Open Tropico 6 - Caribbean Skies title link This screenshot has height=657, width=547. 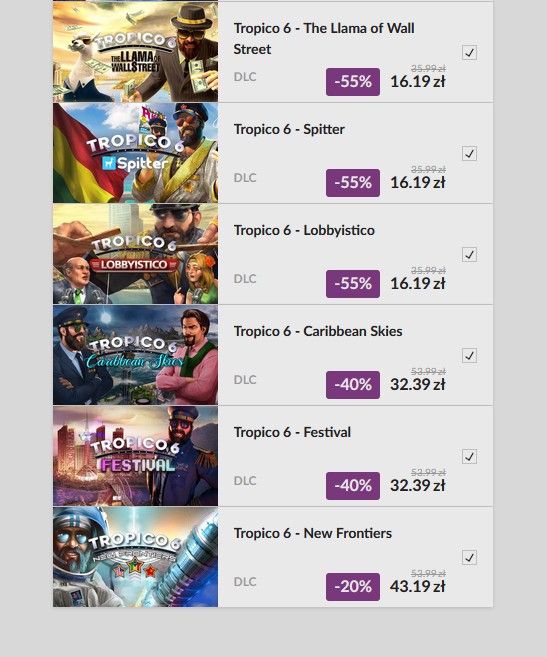(318, 331)
